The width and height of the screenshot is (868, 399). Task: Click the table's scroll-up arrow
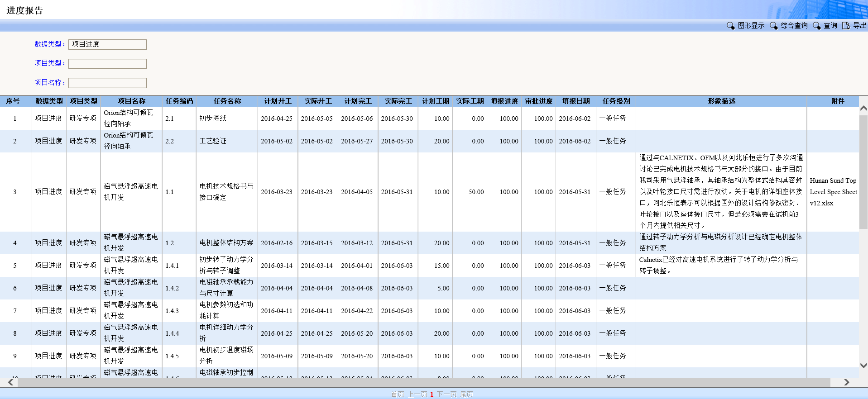[863, 109]
